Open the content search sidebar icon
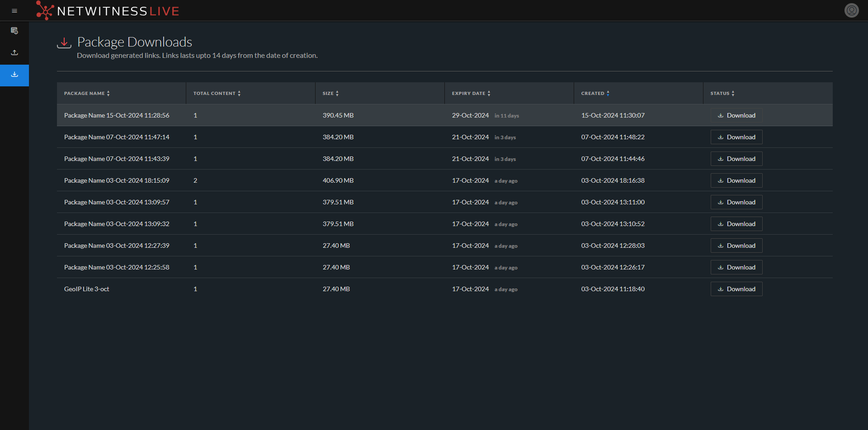868x430 pixels. [x=14, y=31]
